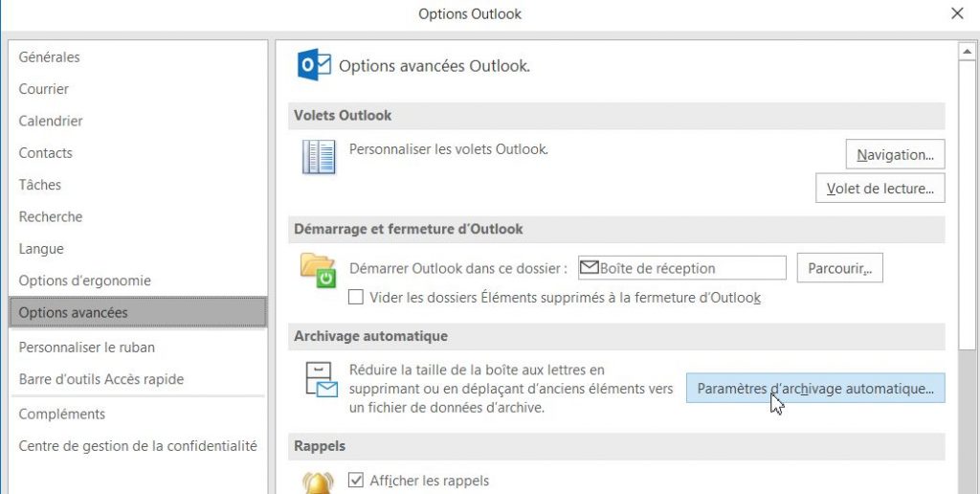Open Centre de gestion de la confidentialité
Image resolution: width=980 pixels, height=494 pixels.
(138, 446)
